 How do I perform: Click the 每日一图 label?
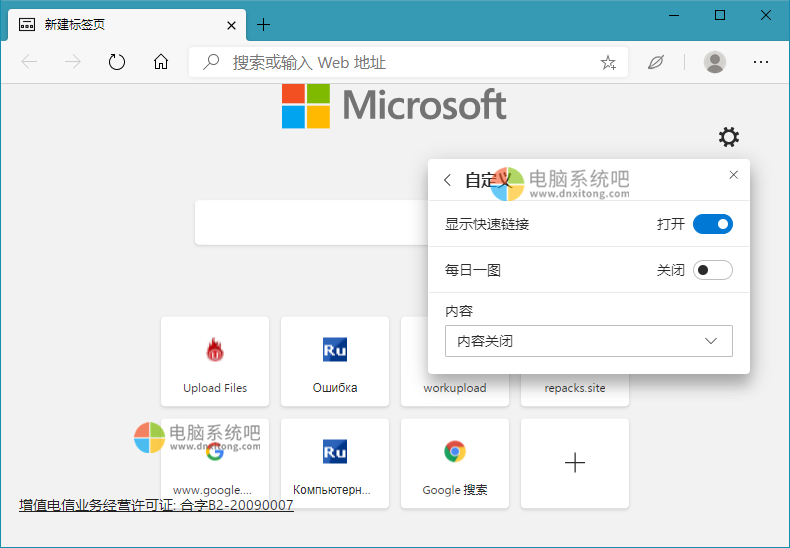click(x=473, y=270)
